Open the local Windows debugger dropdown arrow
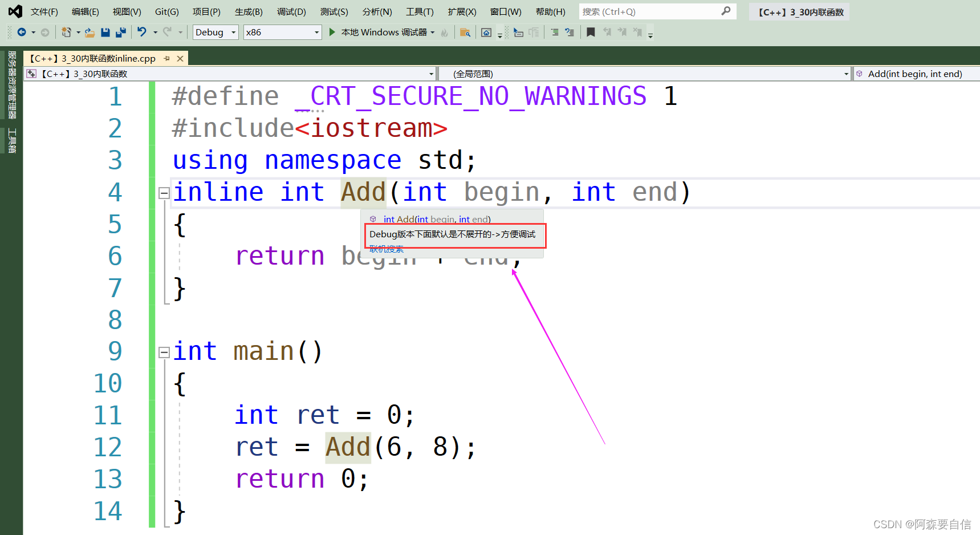980x535 pixels. pyautogui.click(x=433, y=33)
